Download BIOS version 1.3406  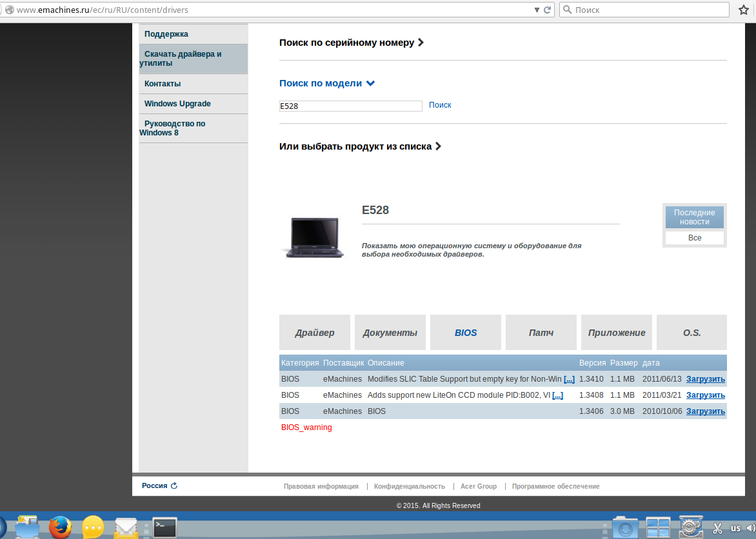tap(706, 411)
